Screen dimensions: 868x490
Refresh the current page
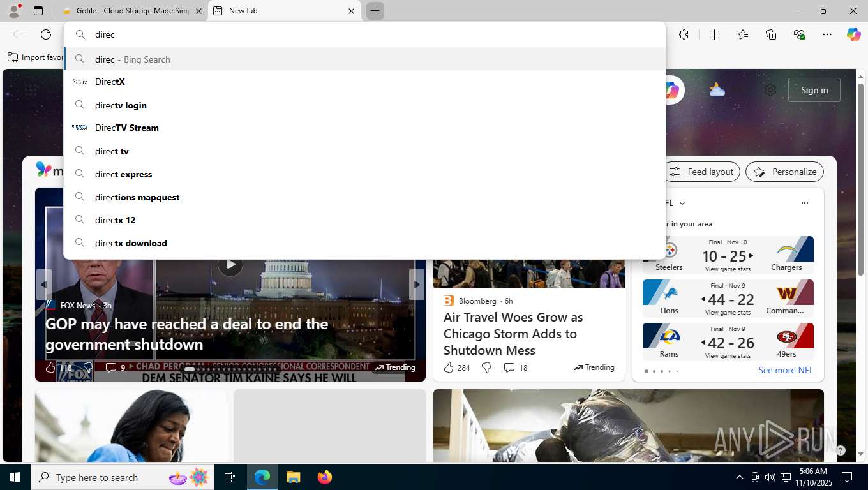46,34
